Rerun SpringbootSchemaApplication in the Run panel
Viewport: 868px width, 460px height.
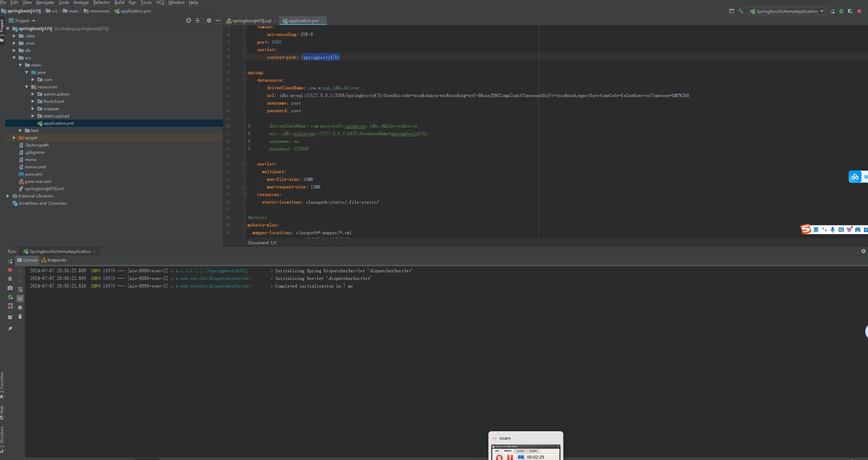(10, 261)
